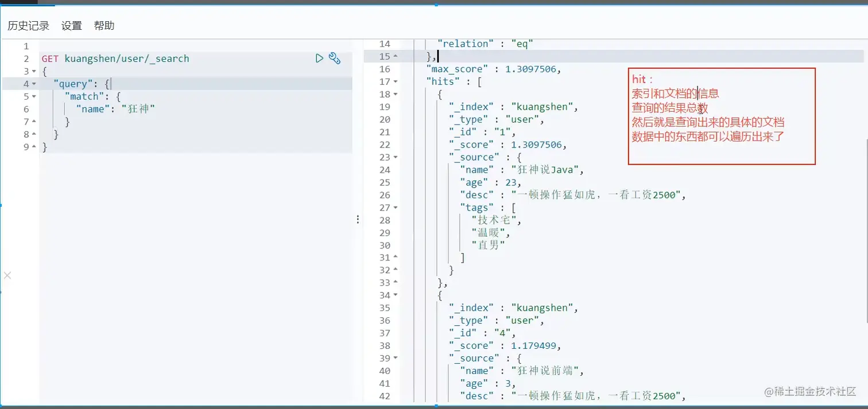Collapse the "tags" array on line 27

point(396,208)
